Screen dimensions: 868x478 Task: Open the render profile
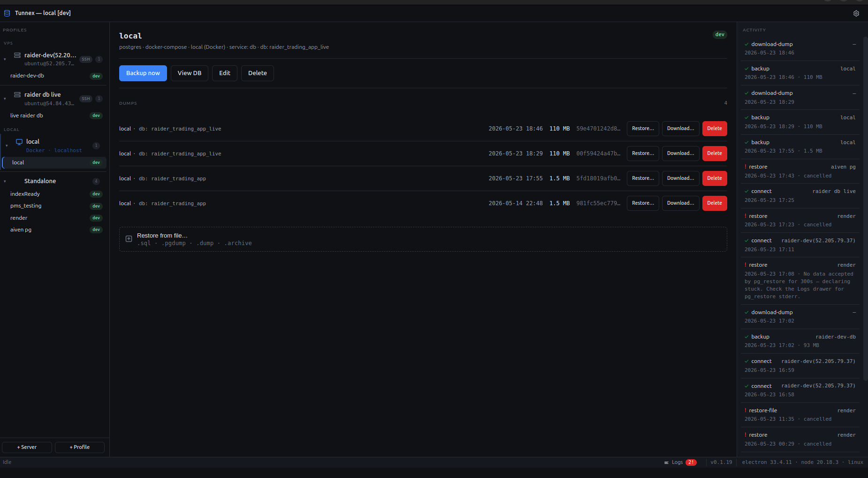pyautogui.click(x=53, y=218)
